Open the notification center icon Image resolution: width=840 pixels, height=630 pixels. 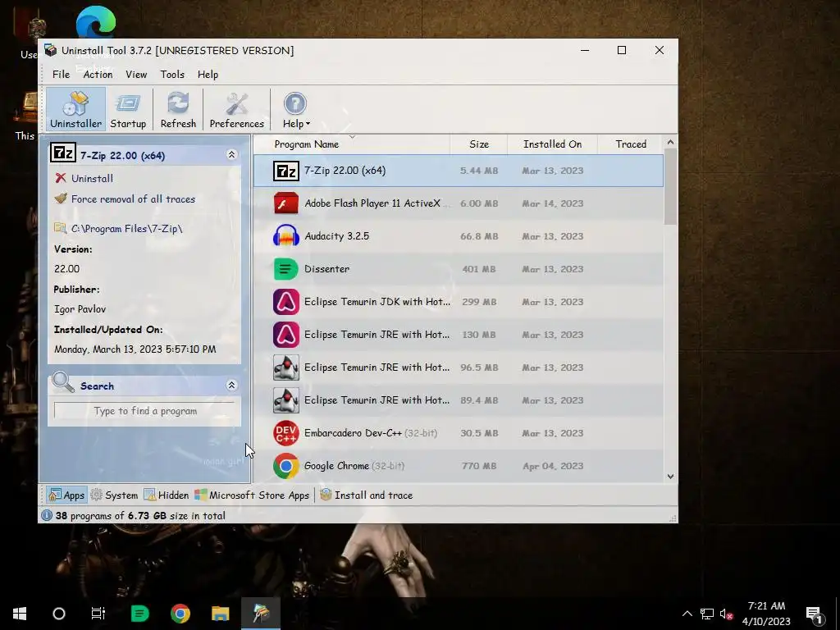coord(814,614)
